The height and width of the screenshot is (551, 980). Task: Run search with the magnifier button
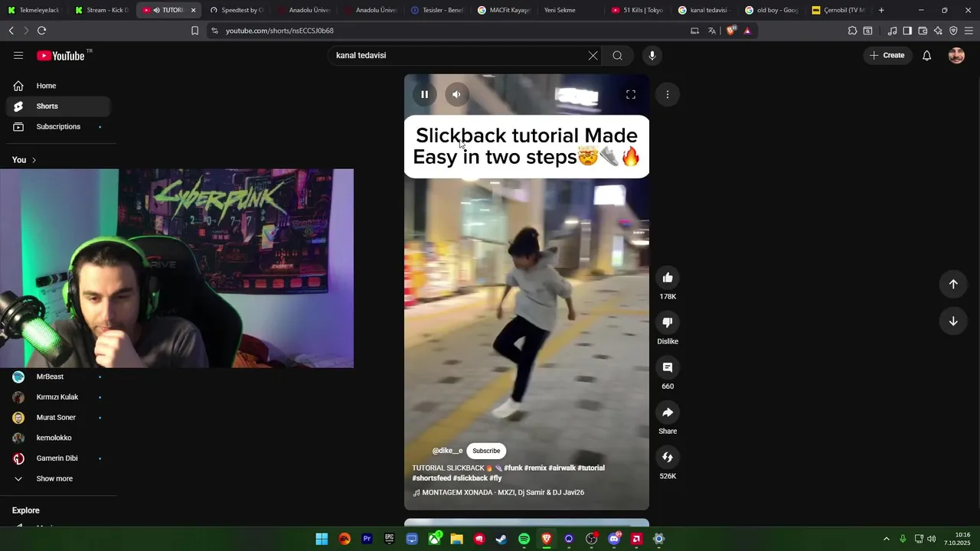point(617,55)
